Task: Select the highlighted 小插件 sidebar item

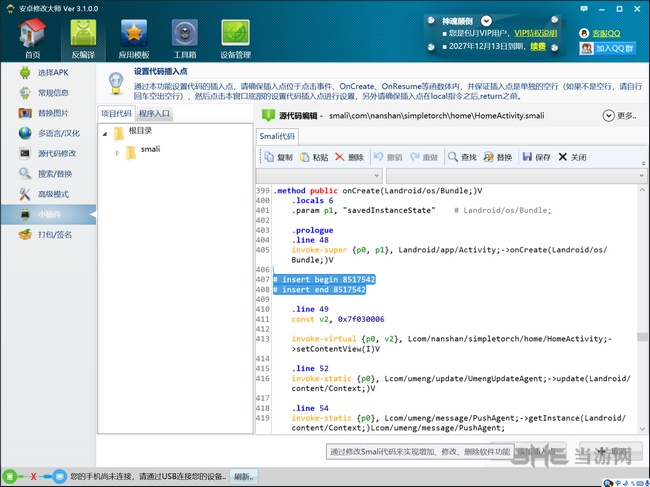Action: [48, 214]
